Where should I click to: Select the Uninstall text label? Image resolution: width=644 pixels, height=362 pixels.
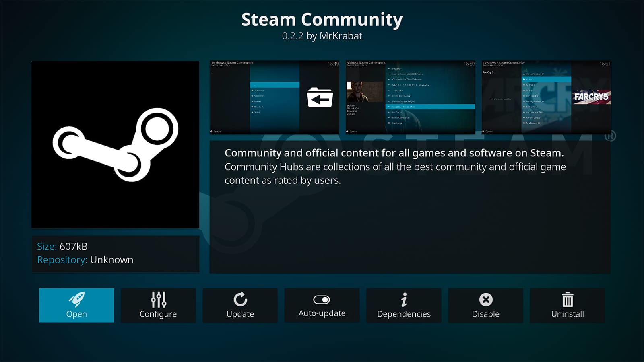tap(567, 314)
